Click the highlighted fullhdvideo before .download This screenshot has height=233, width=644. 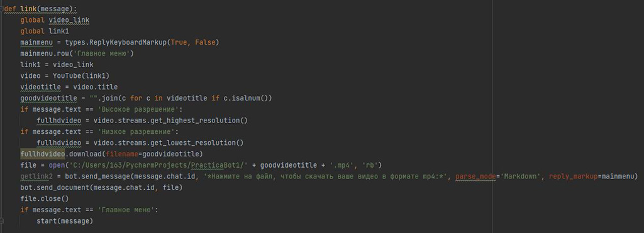(43, 154)
